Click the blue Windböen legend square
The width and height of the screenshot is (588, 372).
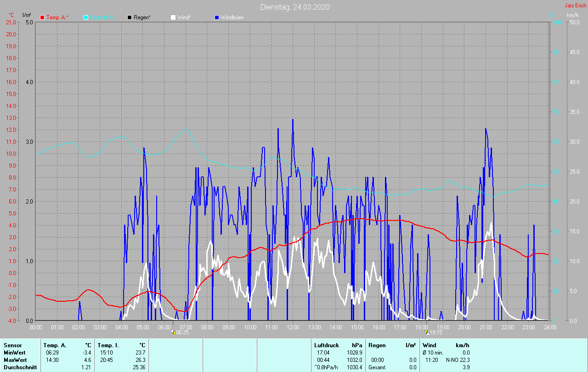point(217,17)
